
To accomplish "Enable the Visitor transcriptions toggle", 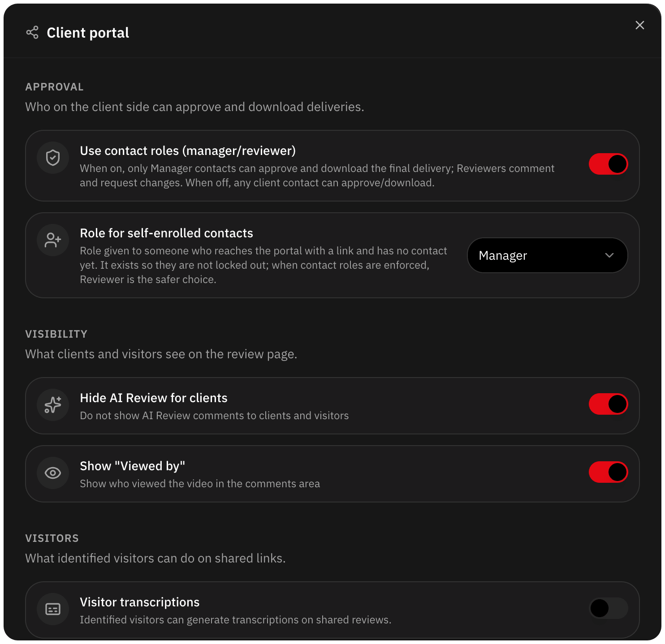I will pos(608,608).
